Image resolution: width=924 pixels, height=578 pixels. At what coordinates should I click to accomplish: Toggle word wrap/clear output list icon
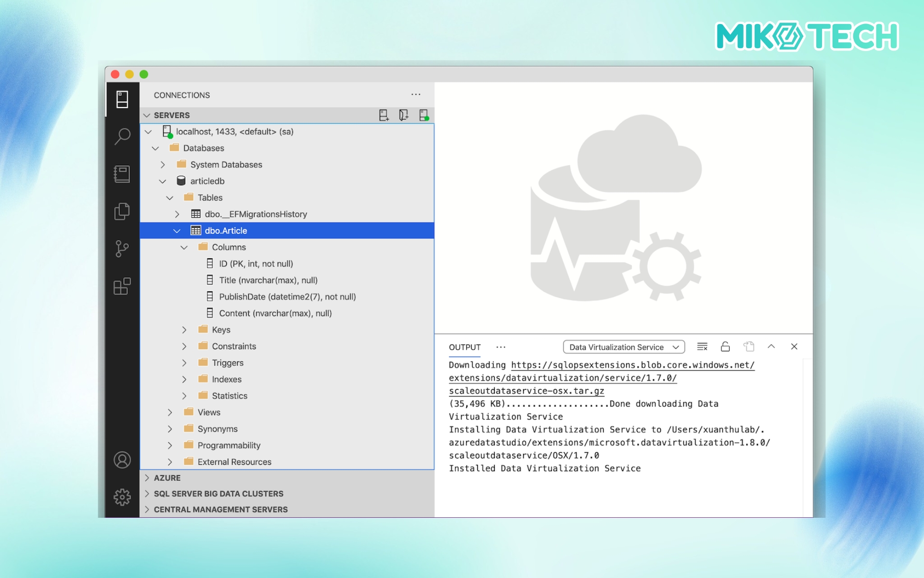point(702,347)
